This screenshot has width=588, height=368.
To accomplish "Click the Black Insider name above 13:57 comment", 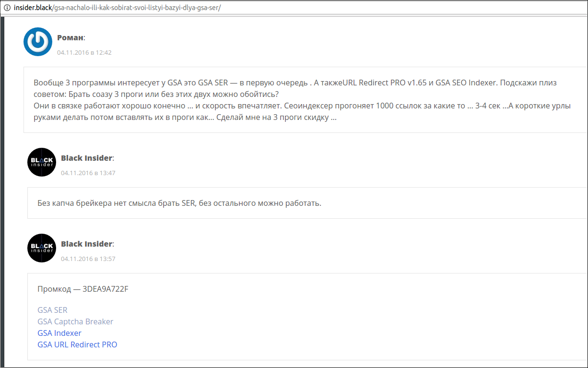I will [x=87, y=244].
